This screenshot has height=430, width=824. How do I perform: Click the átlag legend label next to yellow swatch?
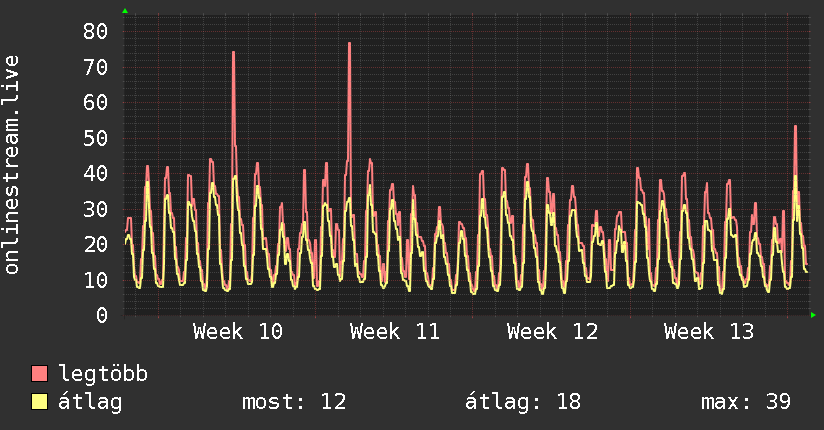tap(90, 402)
